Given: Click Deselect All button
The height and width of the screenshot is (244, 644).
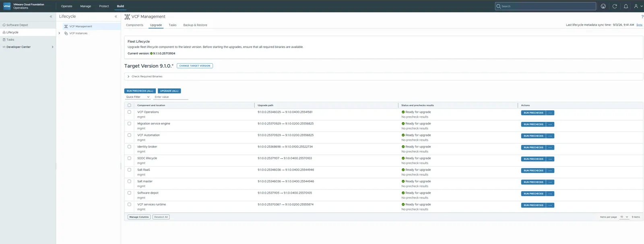Looking at the screenshot, I should 161,217.
